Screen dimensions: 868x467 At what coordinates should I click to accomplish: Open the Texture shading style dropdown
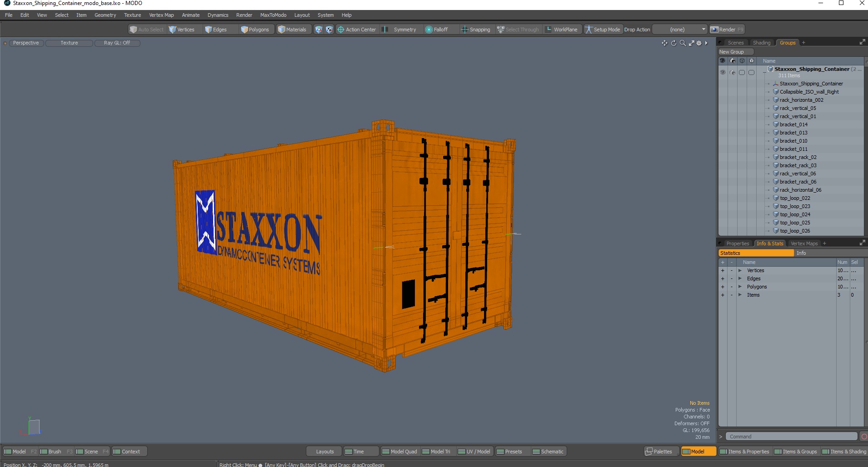pyautogui.click(x=69, y=43)
